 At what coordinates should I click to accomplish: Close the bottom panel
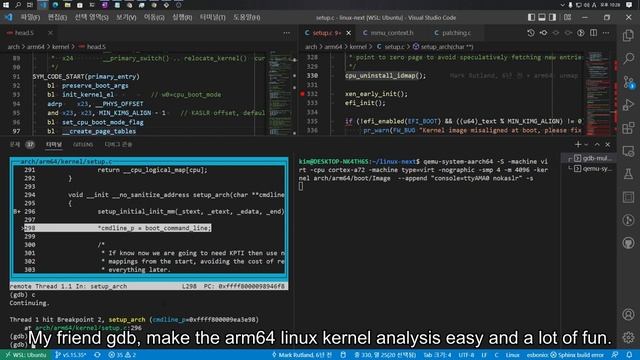click(608, 144)
